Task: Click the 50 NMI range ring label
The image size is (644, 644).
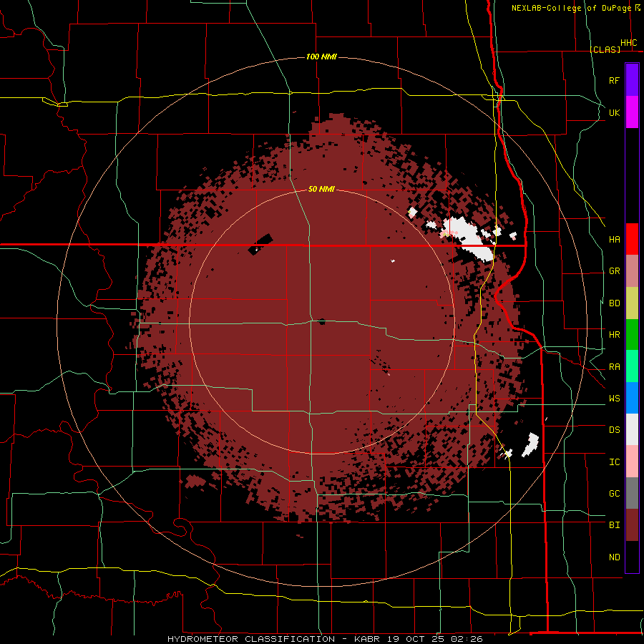Action: point(321,189)
